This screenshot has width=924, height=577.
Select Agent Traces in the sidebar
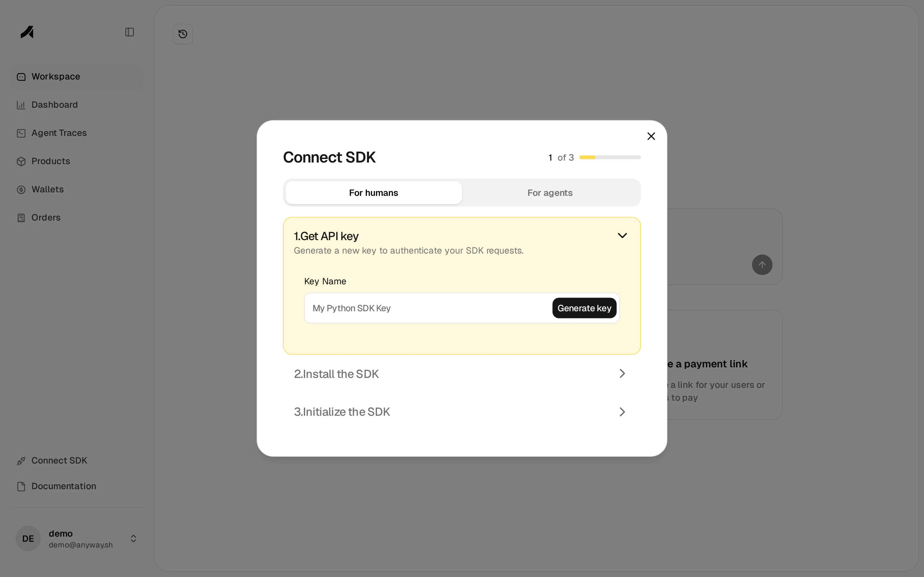(59, 133)
